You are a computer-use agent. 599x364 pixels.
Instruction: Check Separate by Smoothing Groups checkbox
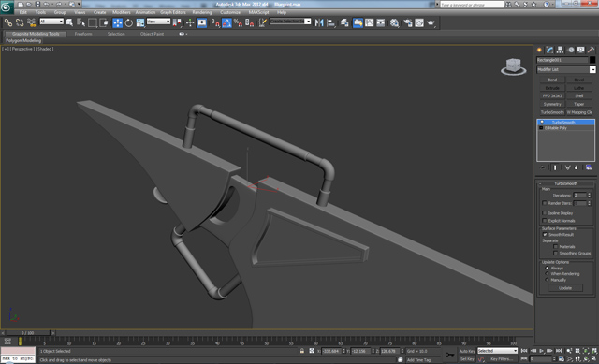[555, 254]
